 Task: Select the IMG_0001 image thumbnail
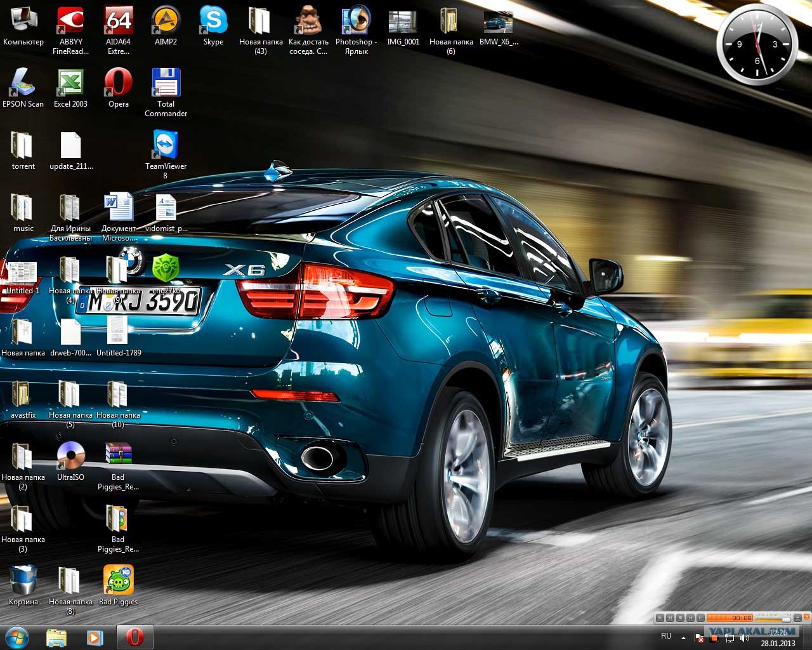coord(403,22)
